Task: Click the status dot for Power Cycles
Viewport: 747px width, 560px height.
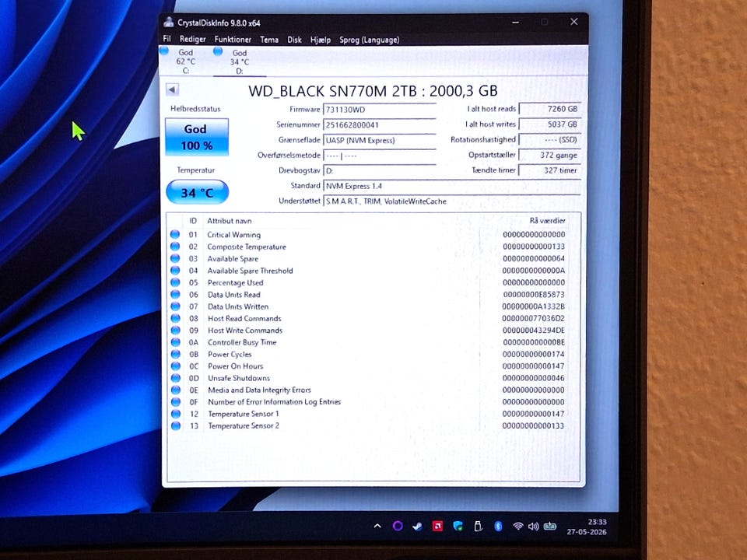Action: (175, 354)
